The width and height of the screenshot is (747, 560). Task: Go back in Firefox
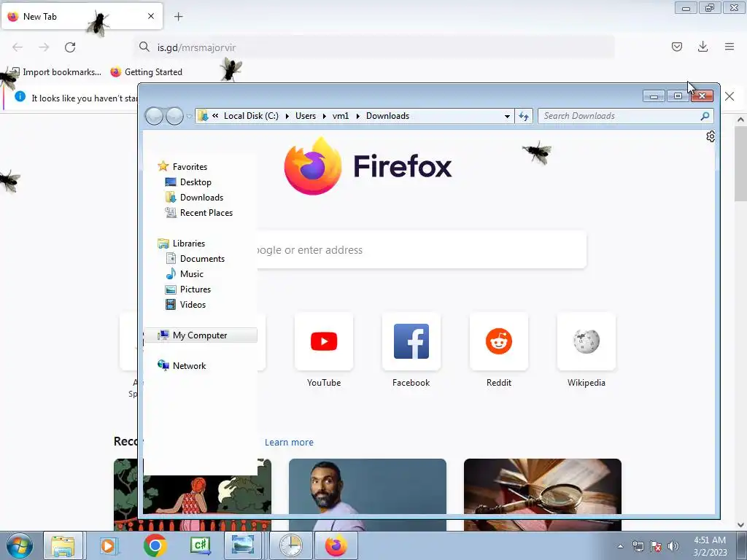[x=18, y=47]
